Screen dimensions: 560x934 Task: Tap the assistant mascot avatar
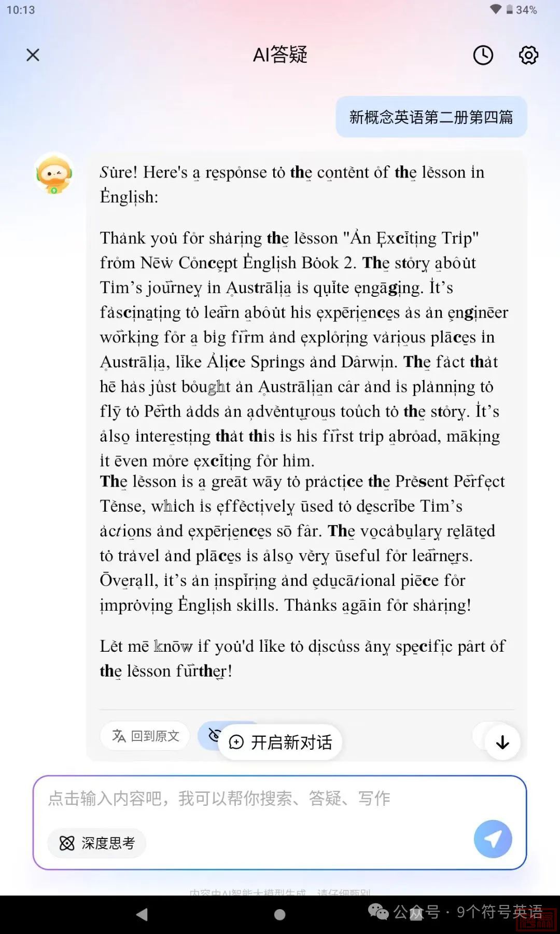[x=54, y=173]
